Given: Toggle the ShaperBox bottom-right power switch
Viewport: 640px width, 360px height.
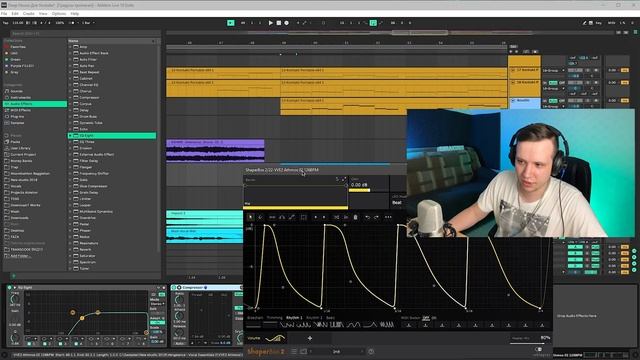Looking at the screenshot, I should 539,349.
